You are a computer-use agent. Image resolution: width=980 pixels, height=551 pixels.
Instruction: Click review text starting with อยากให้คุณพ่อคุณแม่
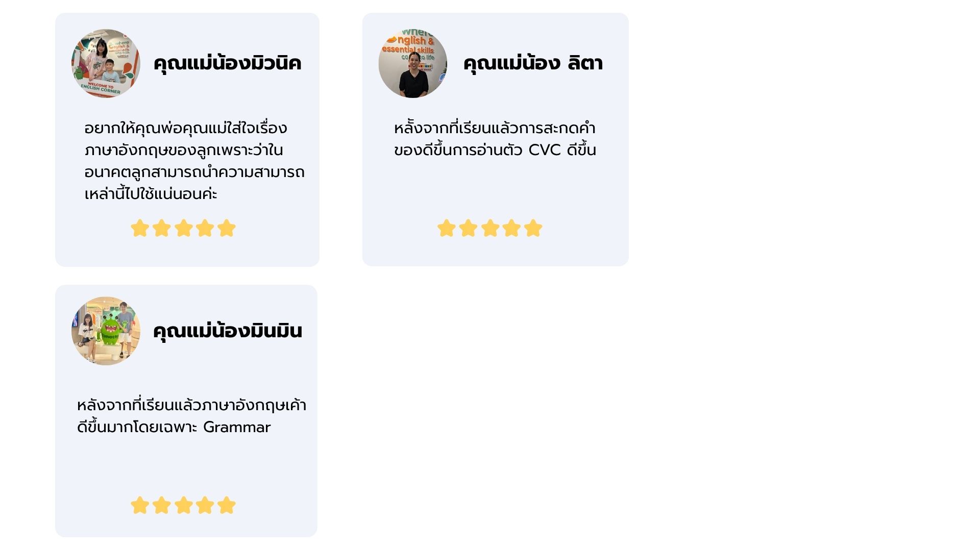point(194,161)
